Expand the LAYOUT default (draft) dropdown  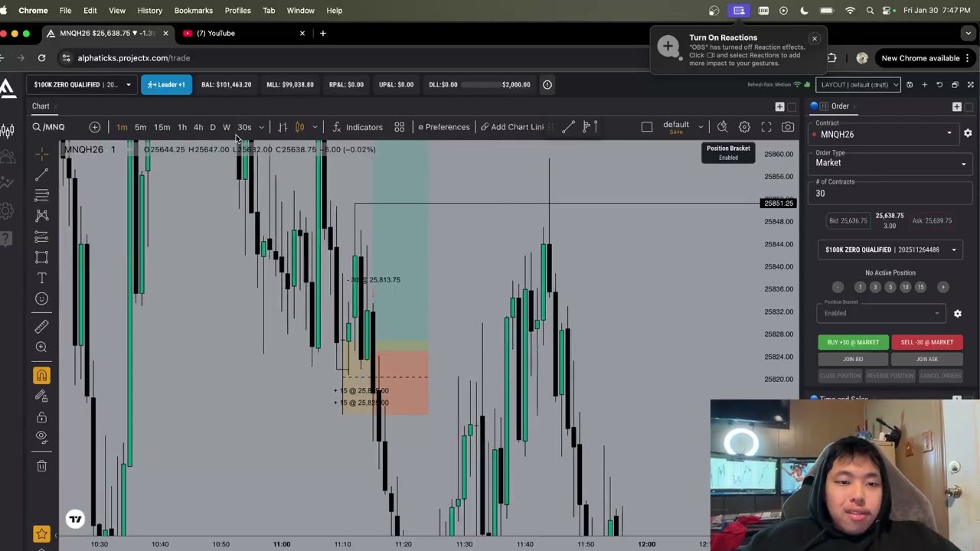click(x=857, y=85)
